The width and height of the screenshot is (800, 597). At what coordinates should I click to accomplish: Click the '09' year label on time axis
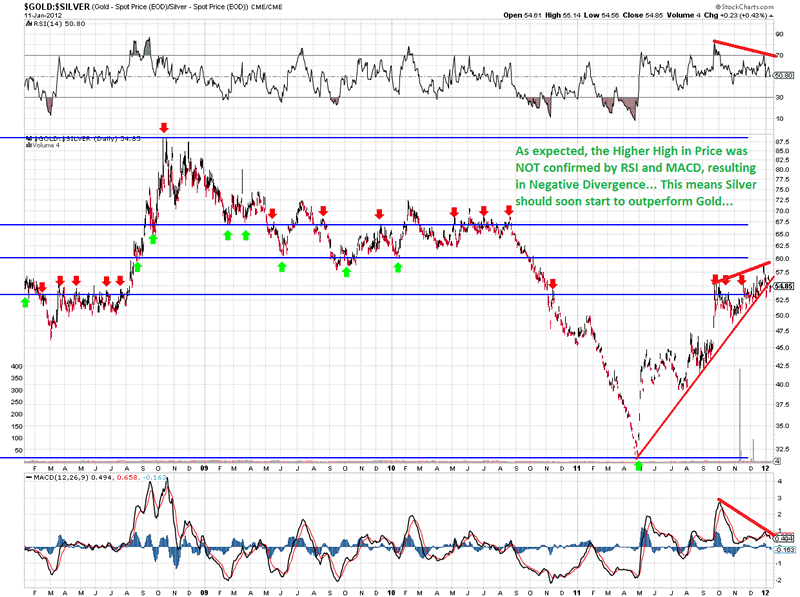[203, 466]
